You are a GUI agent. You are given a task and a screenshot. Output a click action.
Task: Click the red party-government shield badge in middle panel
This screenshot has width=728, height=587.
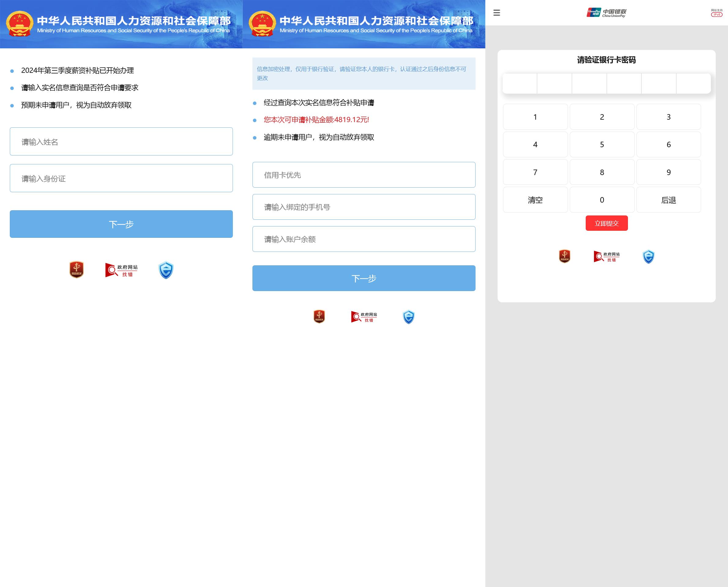(x=319, y=316)
